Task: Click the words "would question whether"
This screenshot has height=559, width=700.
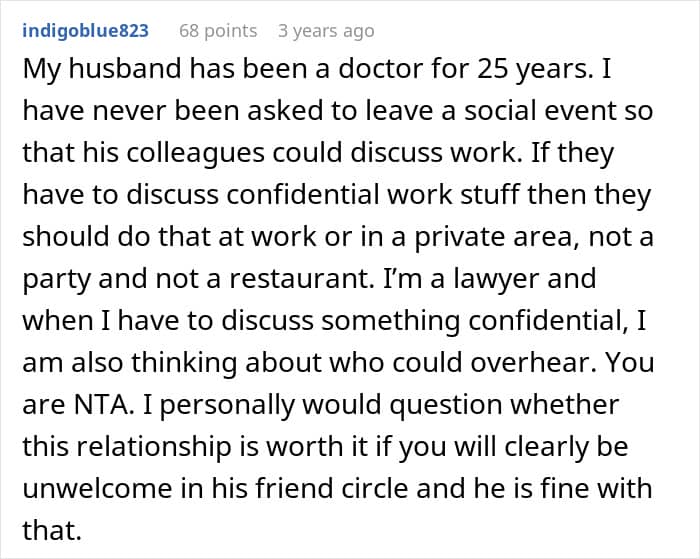Action: click(460, 405)
